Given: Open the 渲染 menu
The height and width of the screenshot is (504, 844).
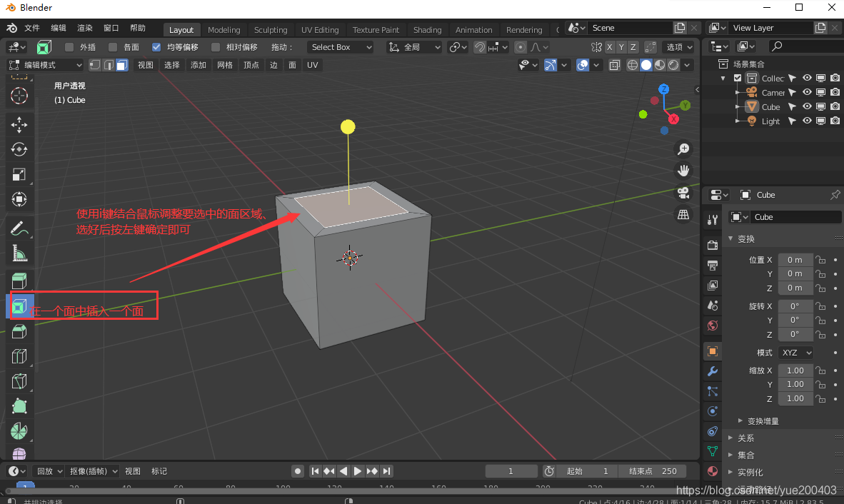Looking at the screenshot, I should (84, 28).
